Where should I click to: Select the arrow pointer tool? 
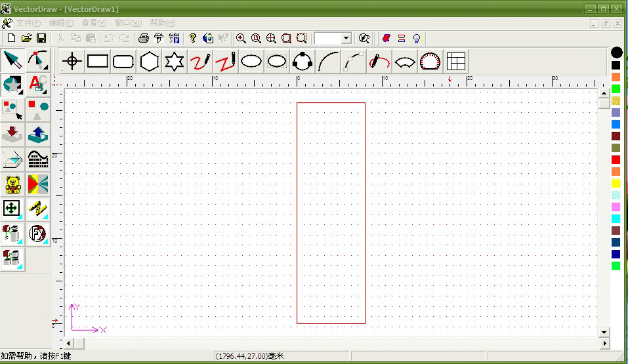(13, 60)
